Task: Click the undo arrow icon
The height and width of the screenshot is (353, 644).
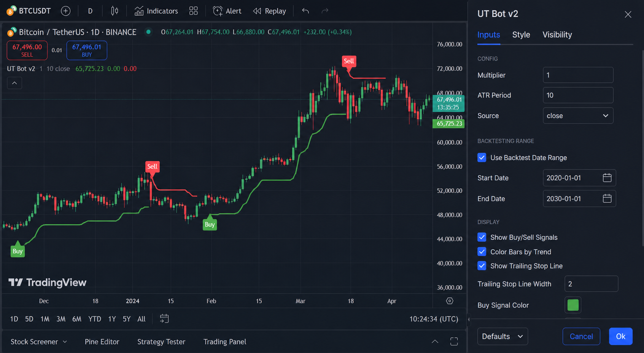Action: click(x=305, y=11)
